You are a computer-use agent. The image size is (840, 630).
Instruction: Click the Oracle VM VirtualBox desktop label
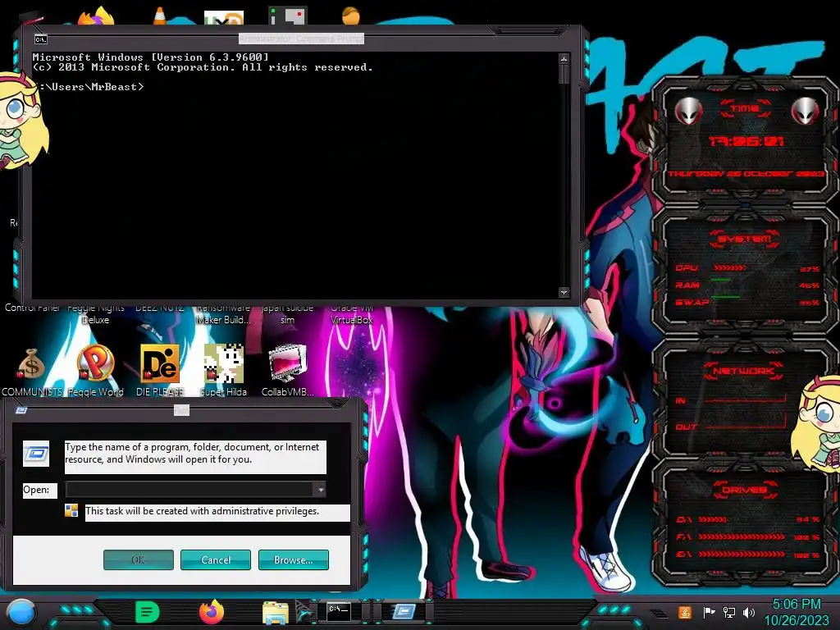point(351,314)
